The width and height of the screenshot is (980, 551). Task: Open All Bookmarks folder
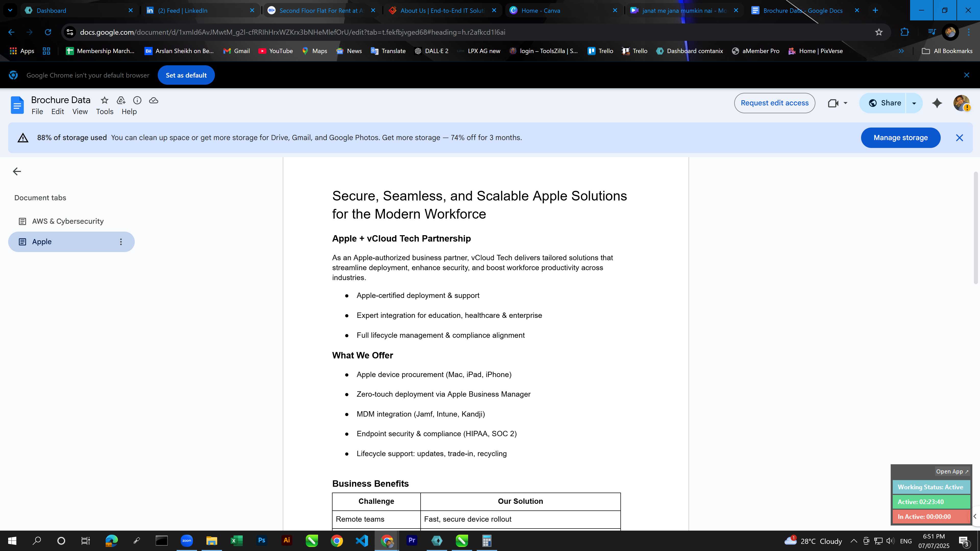click(947, 51)
